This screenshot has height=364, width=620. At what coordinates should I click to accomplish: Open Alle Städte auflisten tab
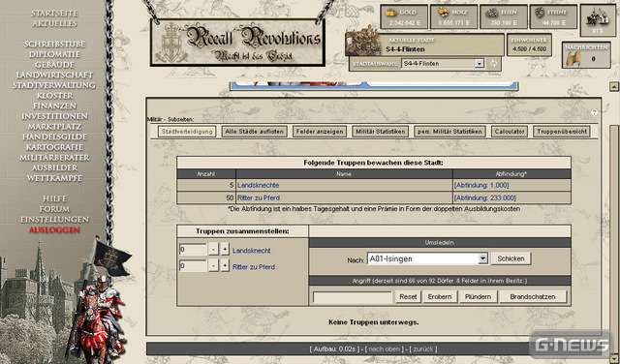[x=254, y=132]
